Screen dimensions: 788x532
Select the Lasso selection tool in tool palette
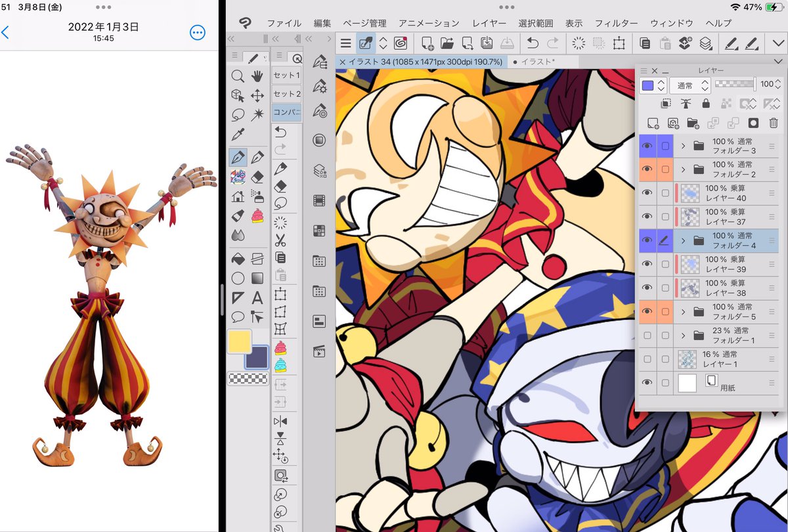click(x=238, y=115)
